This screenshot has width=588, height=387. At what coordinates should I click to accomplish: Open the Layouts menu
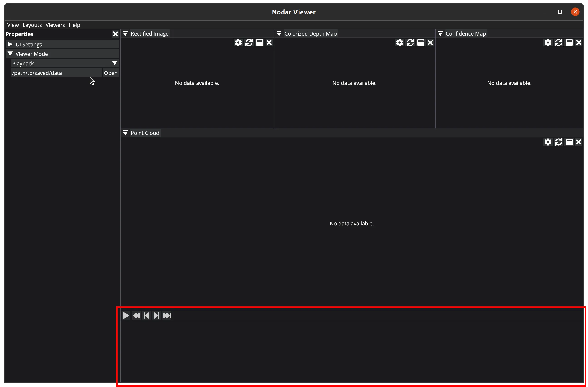click(32, 25)
